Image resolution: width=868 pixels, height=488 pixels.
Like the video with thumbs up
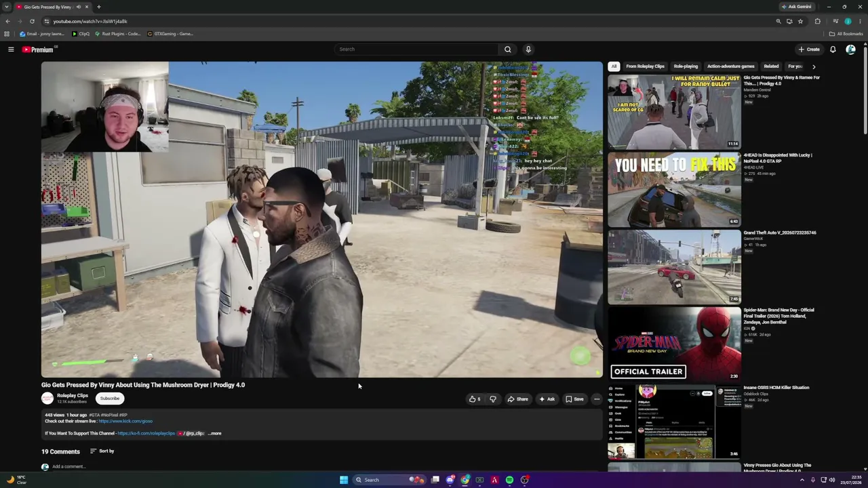(x=475, y=399)
